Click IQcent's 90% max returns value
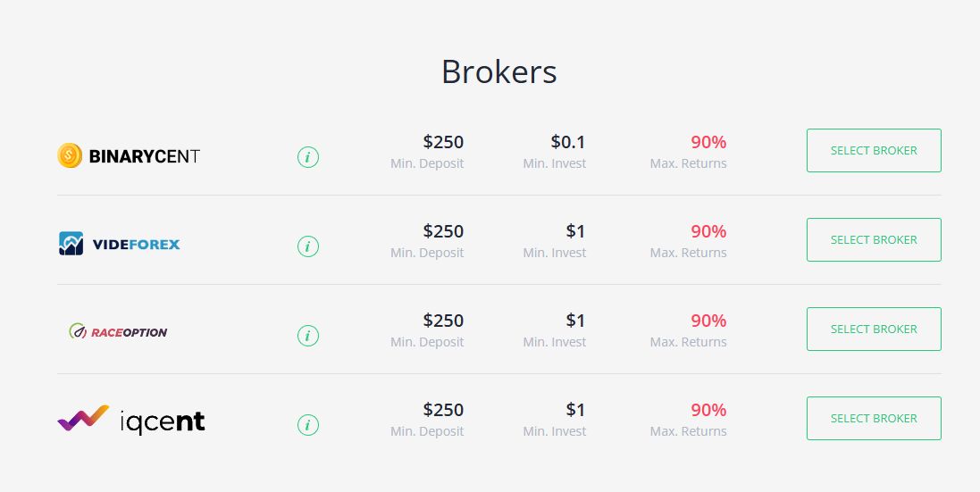 708,410
